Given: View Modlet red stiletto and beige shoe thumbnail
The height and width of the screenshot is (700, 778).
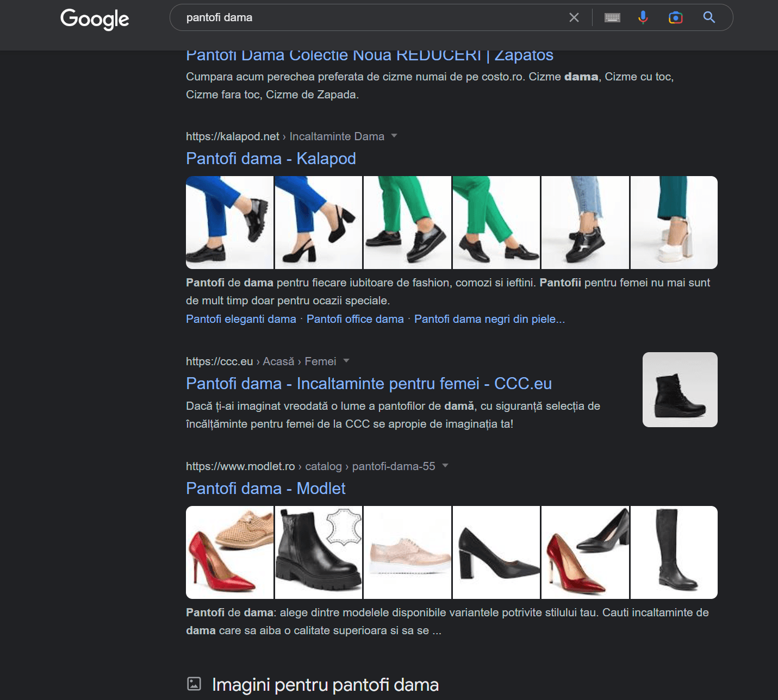Looking at the screenshot, I should point(229,552).
